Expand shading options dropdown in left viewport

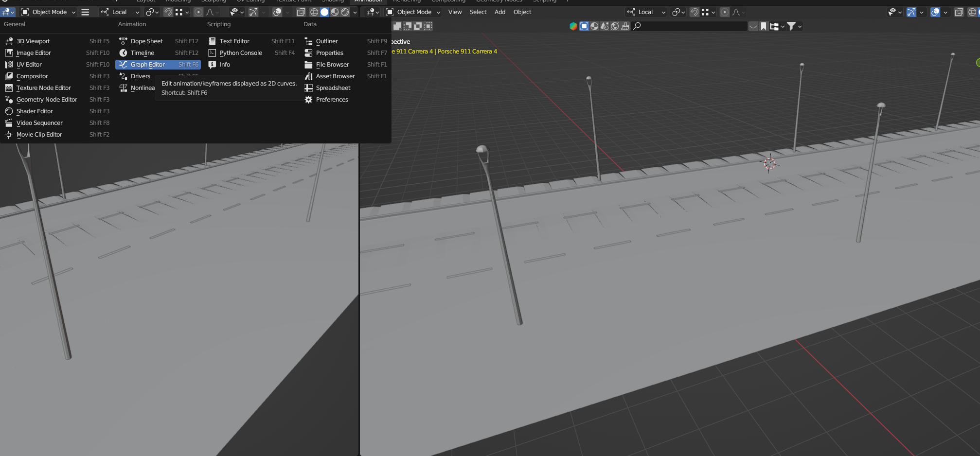[355, 12]
